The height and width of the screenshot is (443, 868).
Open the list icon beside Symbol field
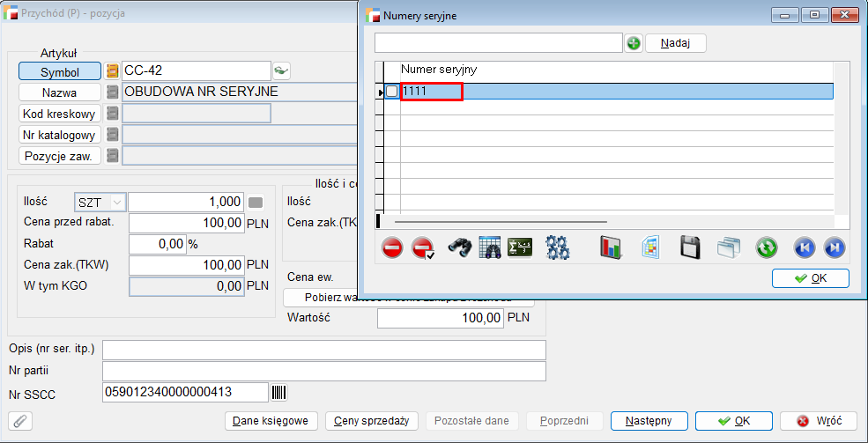pyautogui.click(x=112, y=71)
